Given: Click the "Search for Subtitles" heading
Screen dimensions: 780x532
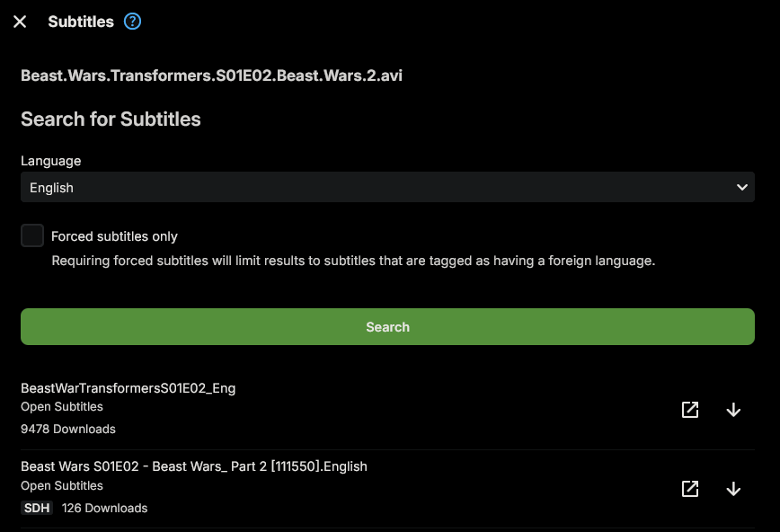Looking at the screenshot, I should (x=111, y=120).
